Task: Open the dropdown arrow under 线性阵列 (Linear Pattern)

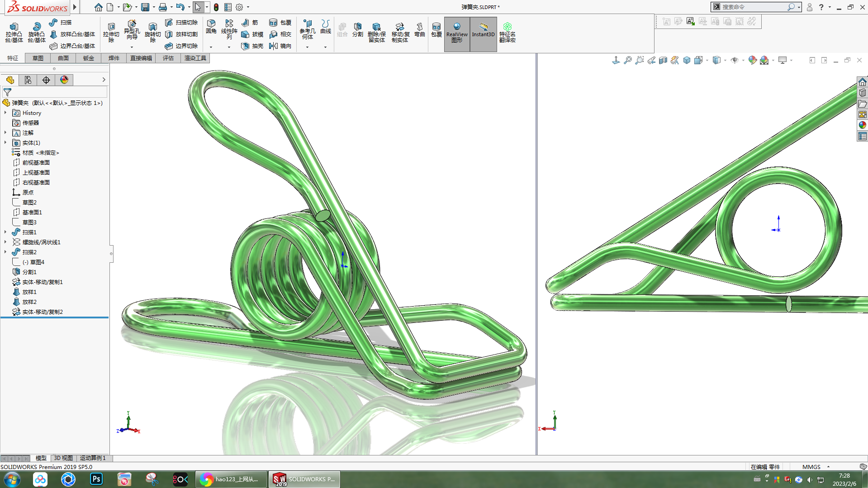Action: [x=229, y=47]
